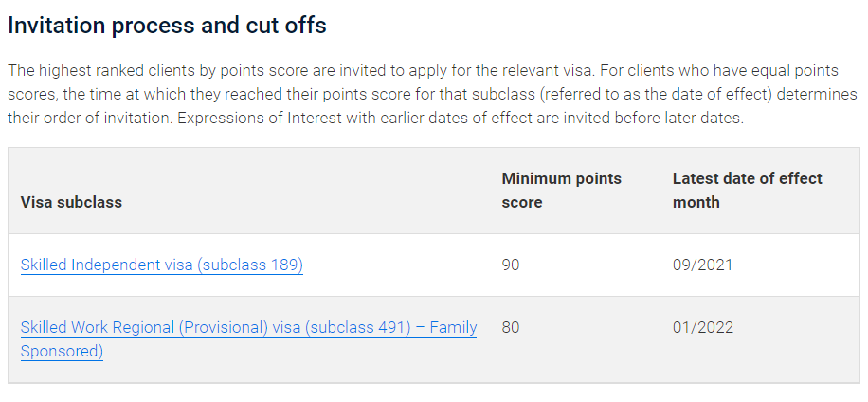Image resolution: width=868 pixels, height=402 pixels.
Task: Select the 01/2022 date of effect cell
Action: (703, 327)
